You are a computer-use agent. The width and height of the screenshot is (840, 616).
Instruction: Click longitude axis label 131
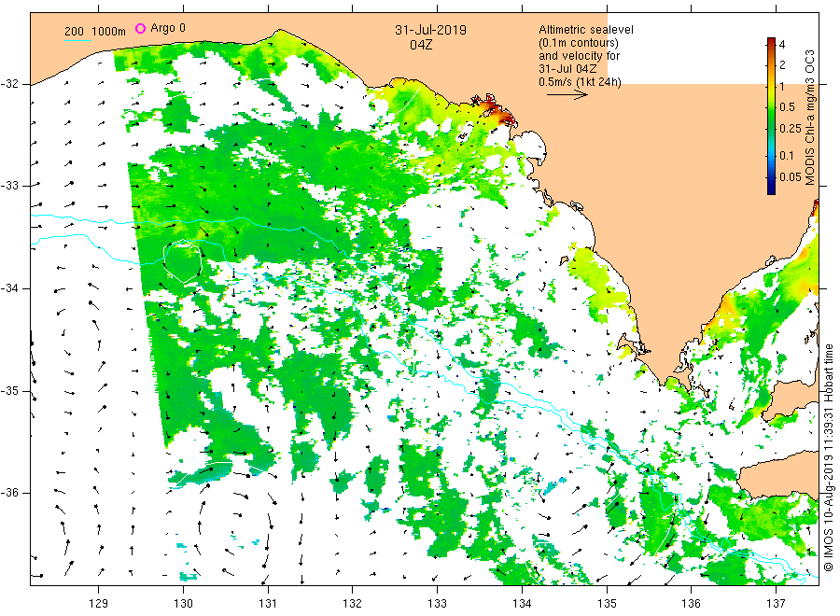click(268, 604)
